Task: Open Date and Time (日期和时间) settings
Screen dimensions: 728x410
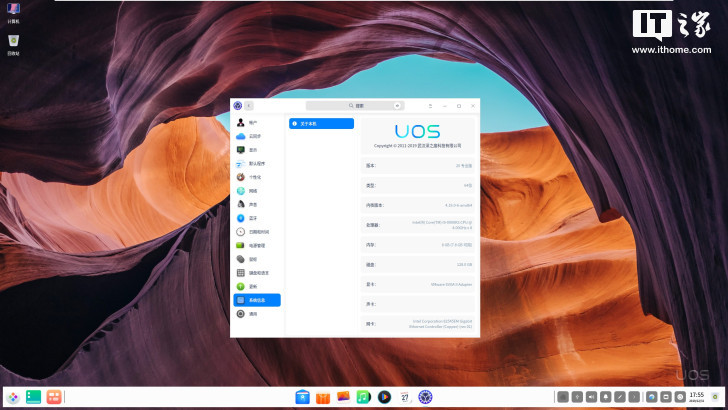Action: 257,232
